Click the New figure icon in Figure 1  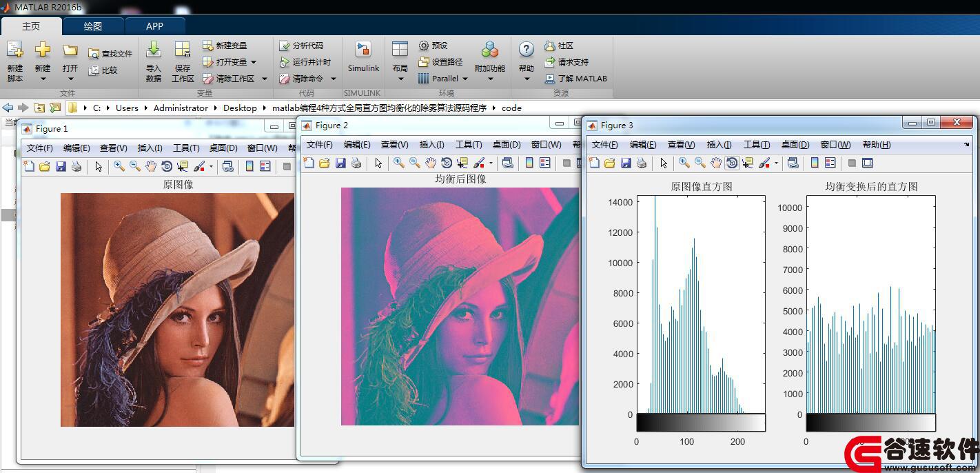tap(28, 166)
